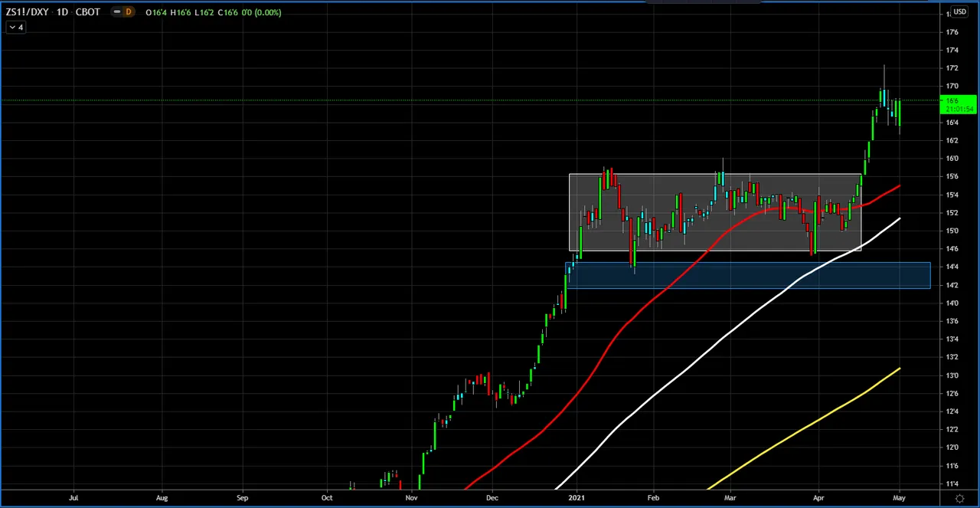The image size is (980, 508).
Task: Click the 14'0 price scale label
Action: point(952,303)
